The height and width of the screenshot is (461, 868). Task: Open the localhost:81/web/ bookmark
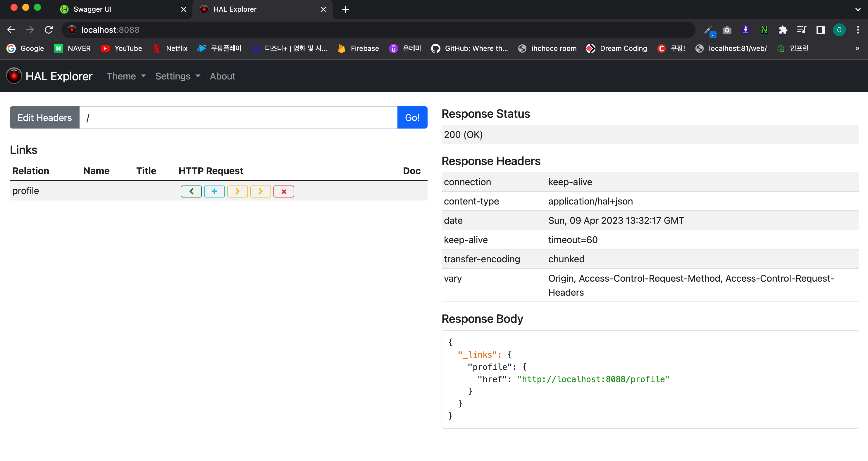click(731, 48)
